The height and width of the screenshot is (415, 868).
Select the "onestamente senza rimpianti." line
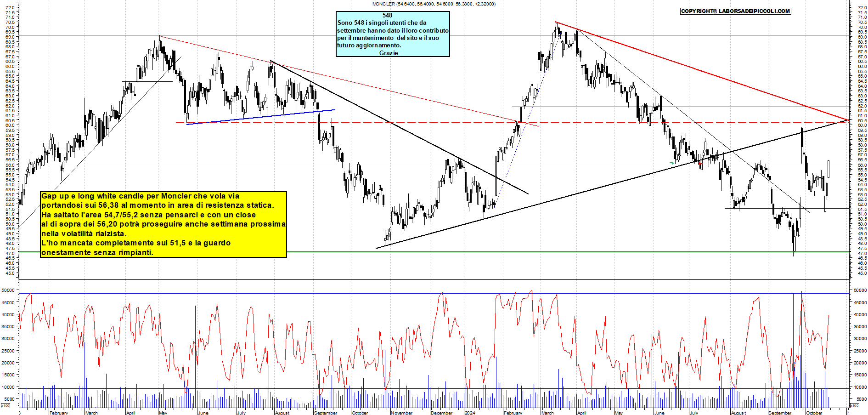point(97,252)
